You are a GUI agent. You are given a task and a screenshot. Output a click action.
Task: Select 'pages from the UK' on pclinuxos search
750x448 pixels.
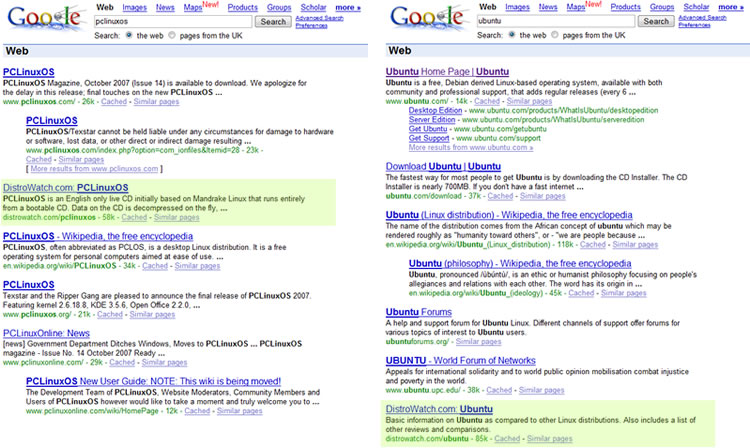point(172,34)
